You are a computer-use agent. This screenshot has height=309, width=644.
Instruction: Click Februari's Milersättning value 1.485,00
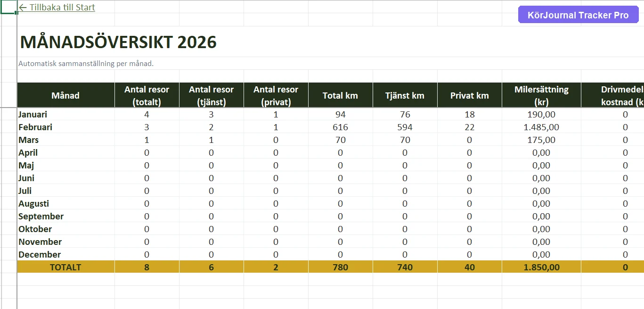pos(541,127)
